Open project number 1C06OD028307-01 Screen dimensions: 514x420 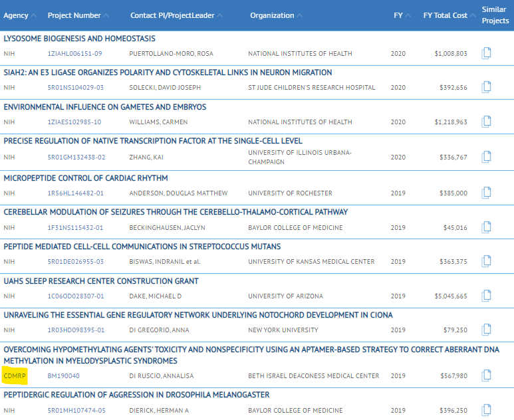click(x=76, y=296)
